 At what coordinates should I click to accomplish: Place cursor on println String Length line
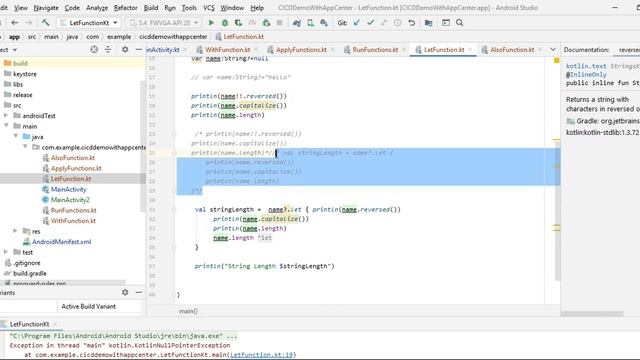264,266
